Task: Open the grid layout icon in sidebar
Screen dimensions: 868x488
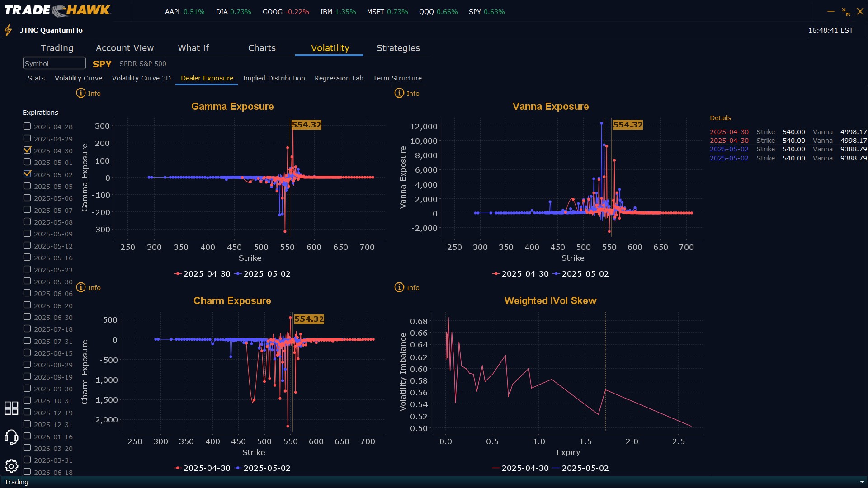Action: (11, 408)
